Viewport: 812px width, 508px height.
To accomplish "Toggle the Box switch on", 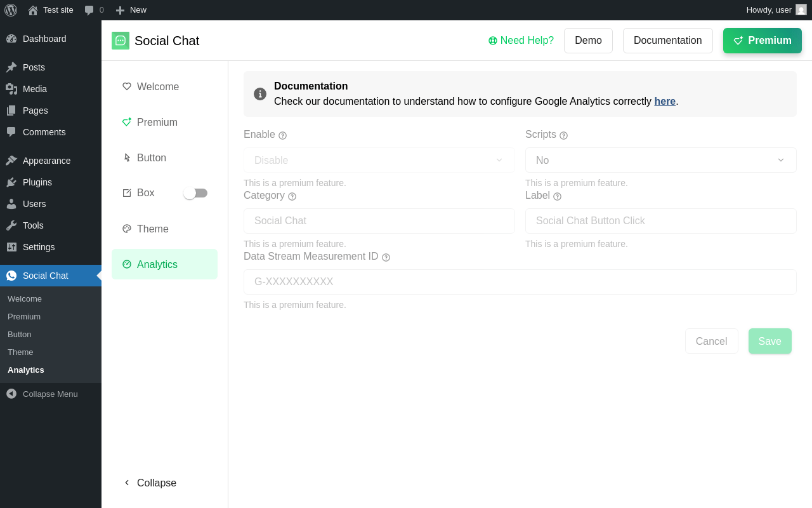I will tap(195, 193).
